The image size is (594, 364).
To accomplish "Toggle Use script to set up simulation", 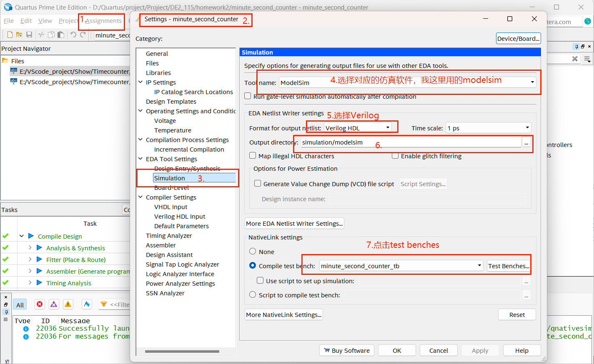I will 260,281.
